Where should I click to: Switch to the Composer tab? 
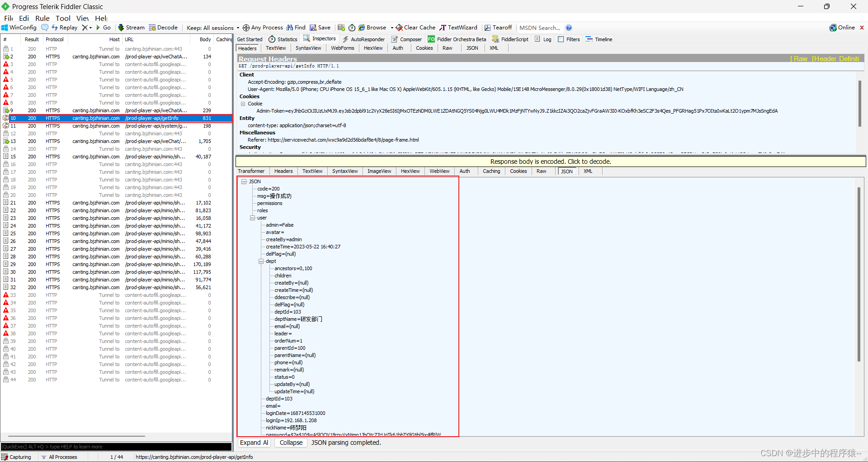coord(406,39)
